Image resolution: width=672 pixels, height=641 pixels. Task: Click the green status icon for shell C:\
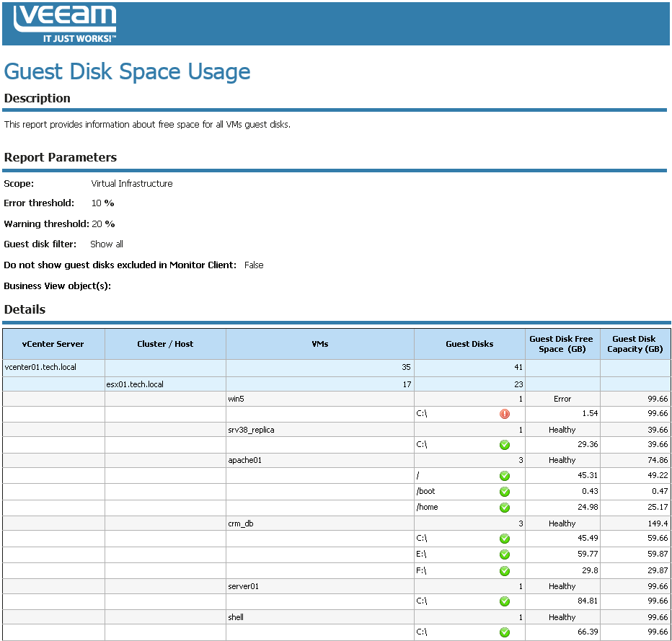505,632
